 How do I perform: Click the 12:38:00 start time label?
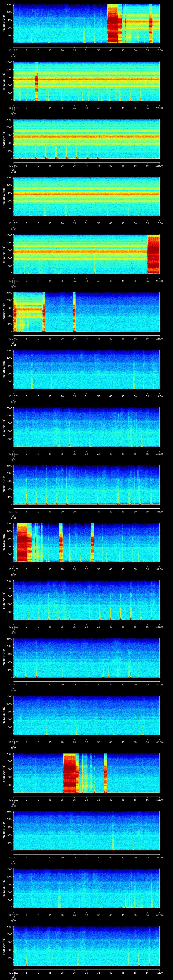tap(13, 972)
